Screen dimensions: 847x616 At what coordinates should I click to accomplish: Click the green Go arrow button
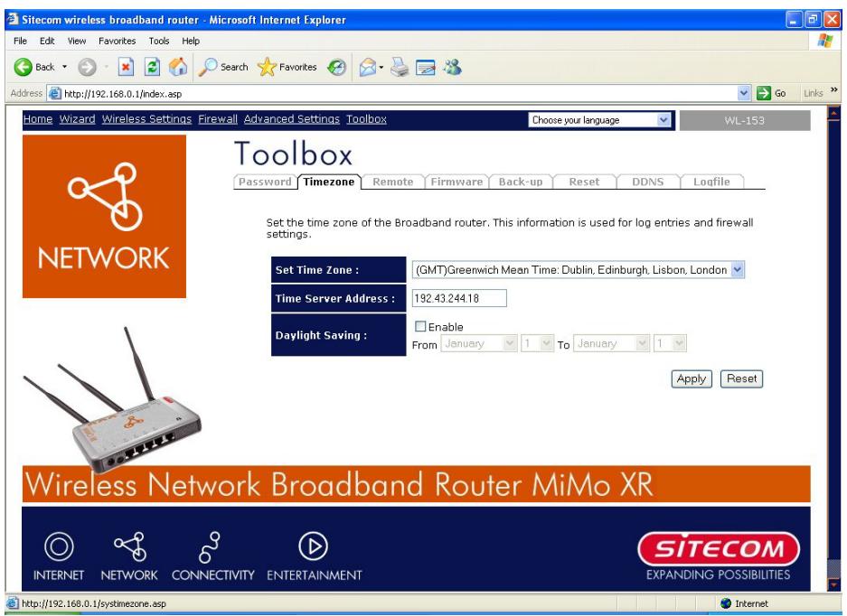pos(763,93)
